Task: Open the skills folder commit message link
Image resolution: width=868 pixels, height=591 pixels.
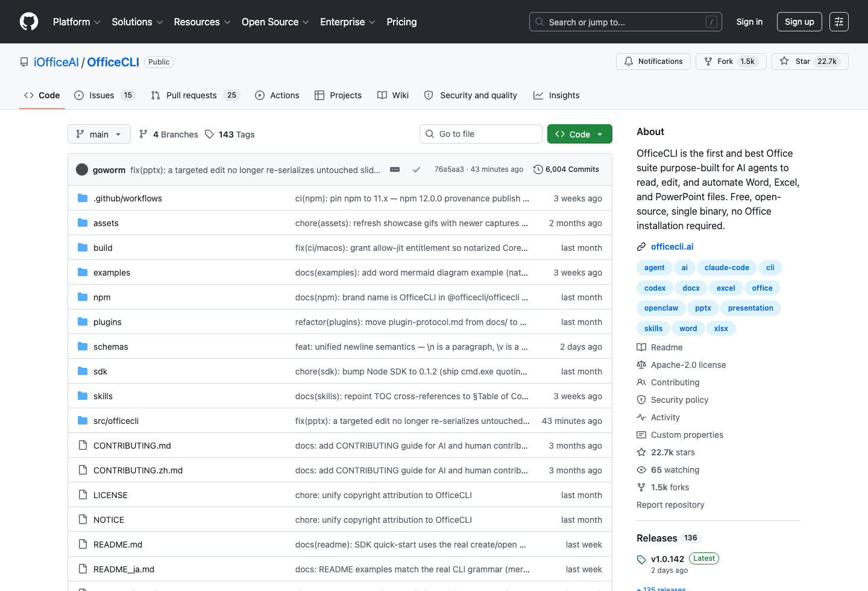Action: click(412, 396)
